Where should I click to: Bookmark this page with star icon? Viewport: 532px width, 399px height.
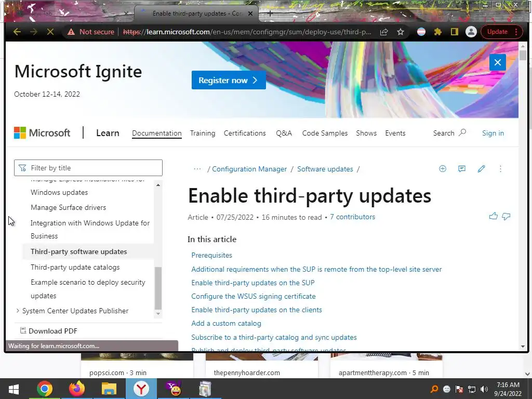click(401, 32)
